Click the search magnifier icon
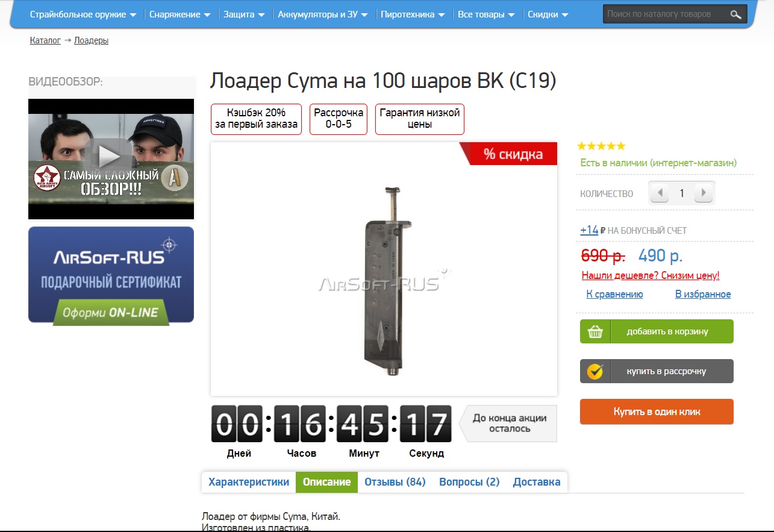774x532 pixels. (x=735, y=14)
